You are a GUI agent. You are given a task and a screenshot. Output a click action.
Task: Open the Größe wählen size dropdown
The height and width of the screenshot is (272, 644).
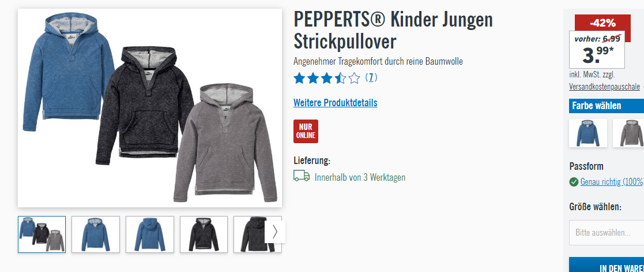pyautogui.click(x=607, y=233)
